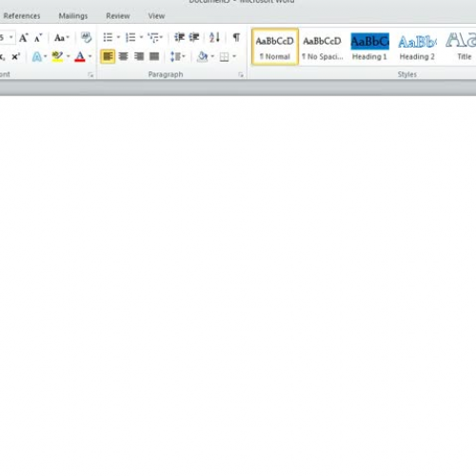Open the Change Case (Aa) button
Screen dimensions: 476x476
coord(61,38)
